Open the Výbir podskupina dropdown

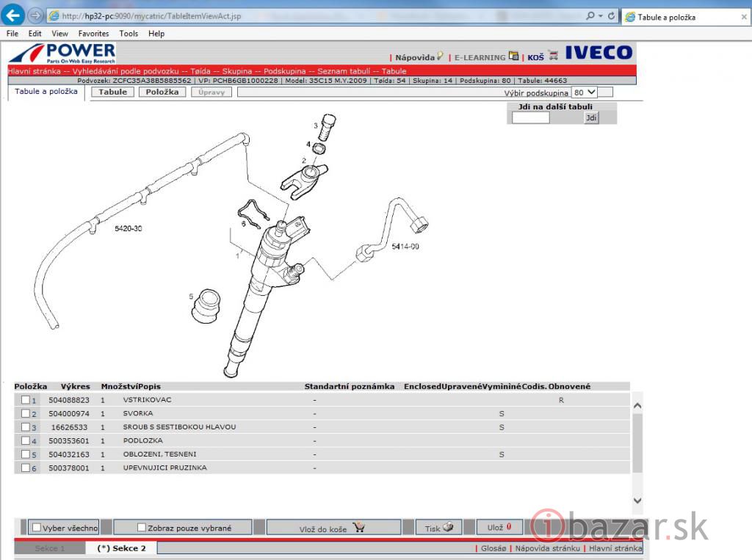(x=585, y=92)
